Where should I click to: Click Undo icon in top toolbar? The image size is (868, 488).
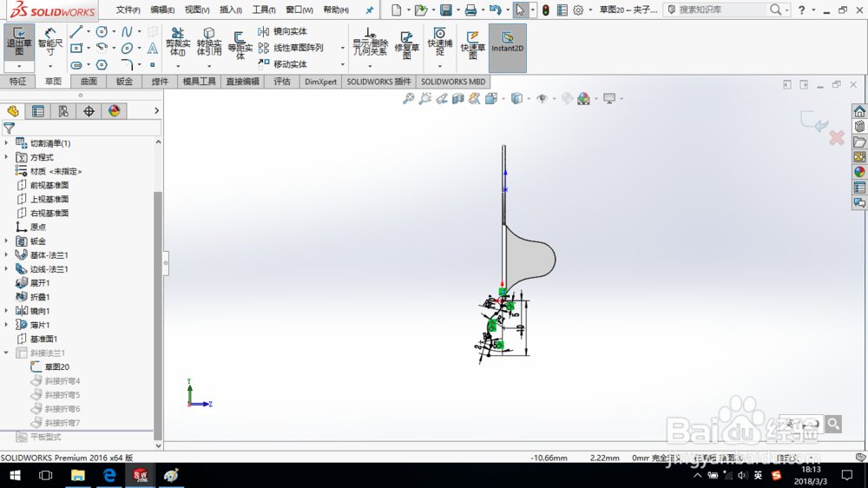[496, 10]
